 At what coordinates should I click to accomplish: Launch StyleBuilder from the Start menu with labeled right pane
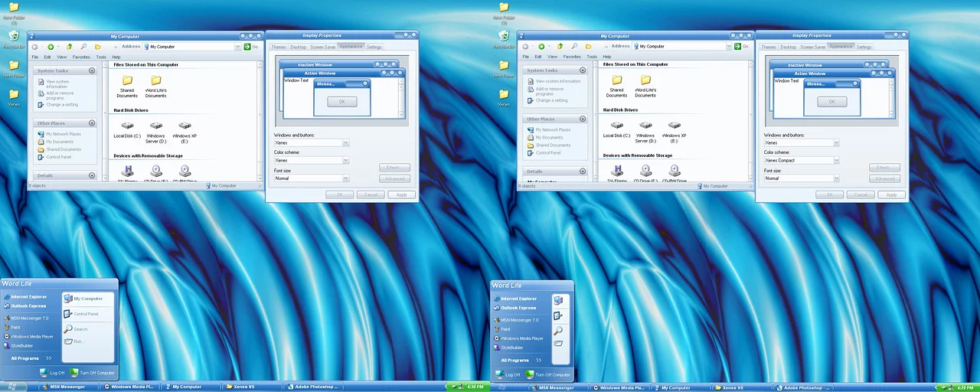[21, 346]
